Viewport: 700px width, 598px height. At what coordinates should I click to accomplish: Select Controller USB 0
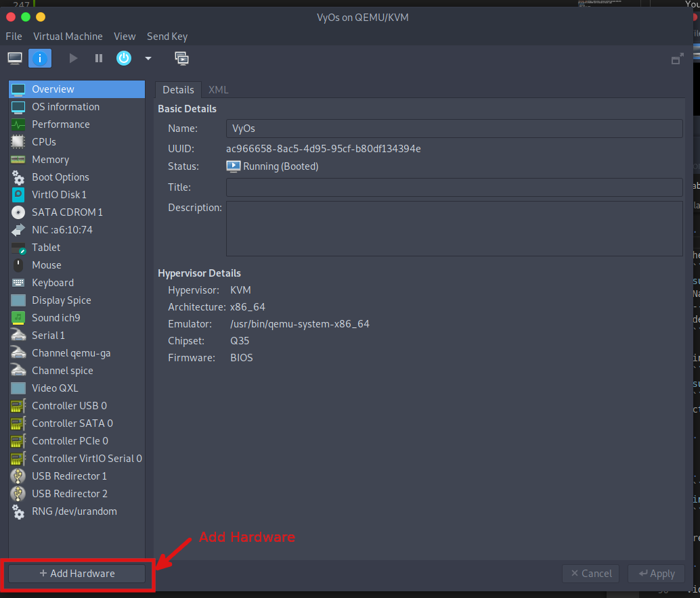tap(76, 406)
